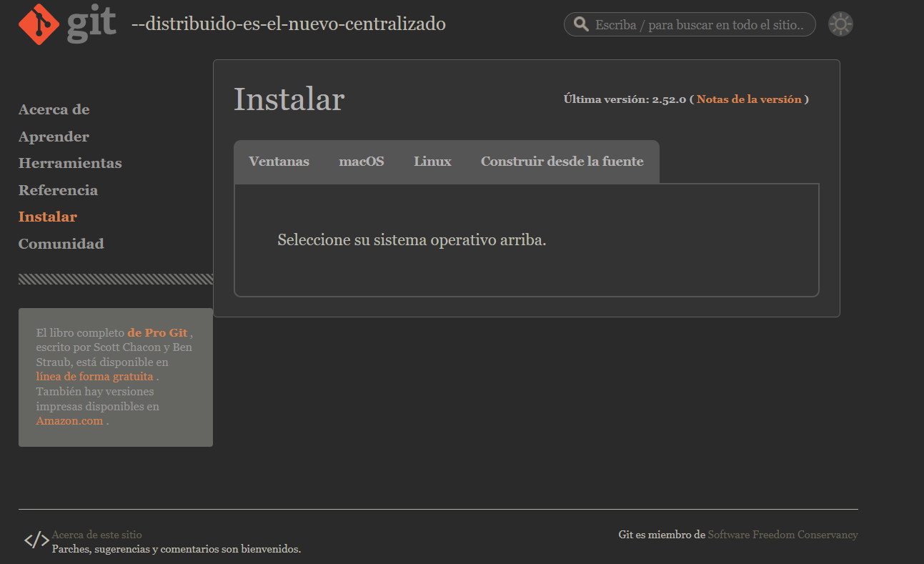Click the gray 'git' wordmark
The image size is (924, 564).
pos(91,24)
